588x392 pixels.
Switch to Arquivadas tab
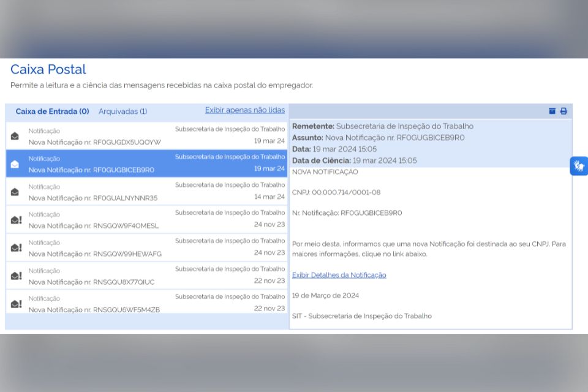pos(123,111)
